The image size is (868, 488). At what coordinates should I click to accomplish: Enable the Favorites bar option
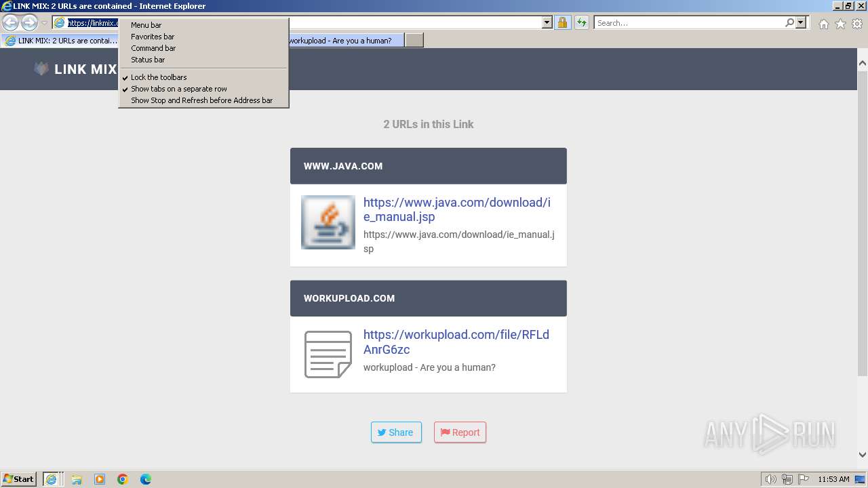click(203, 37)
